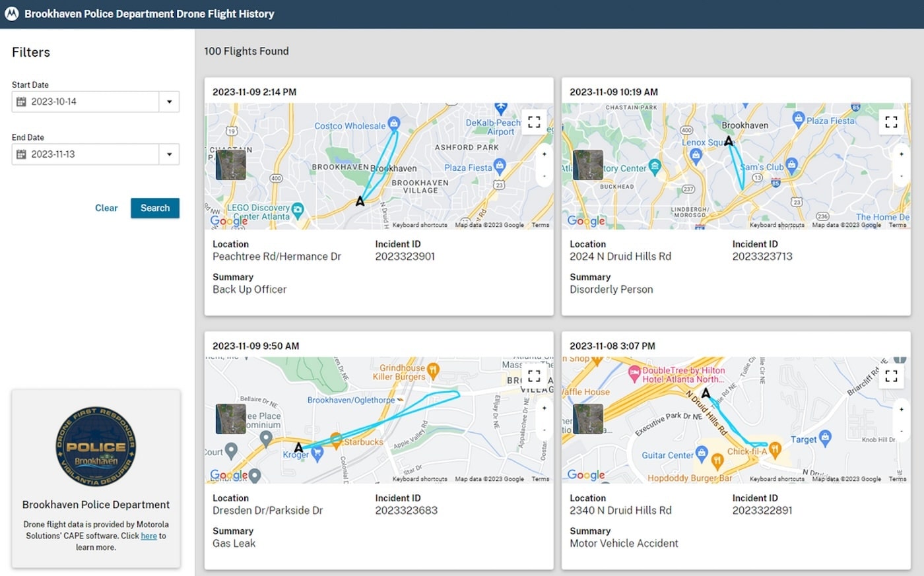Click the Starbucks map pin
Screen dimensions: 924x576
(x=336, y=439)
